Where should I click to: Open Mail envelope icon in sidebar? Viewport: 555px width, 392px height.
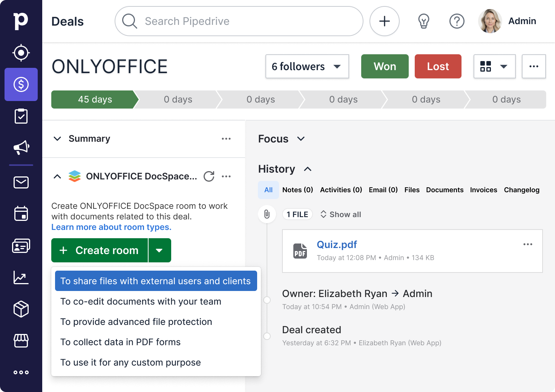[21, 182]
